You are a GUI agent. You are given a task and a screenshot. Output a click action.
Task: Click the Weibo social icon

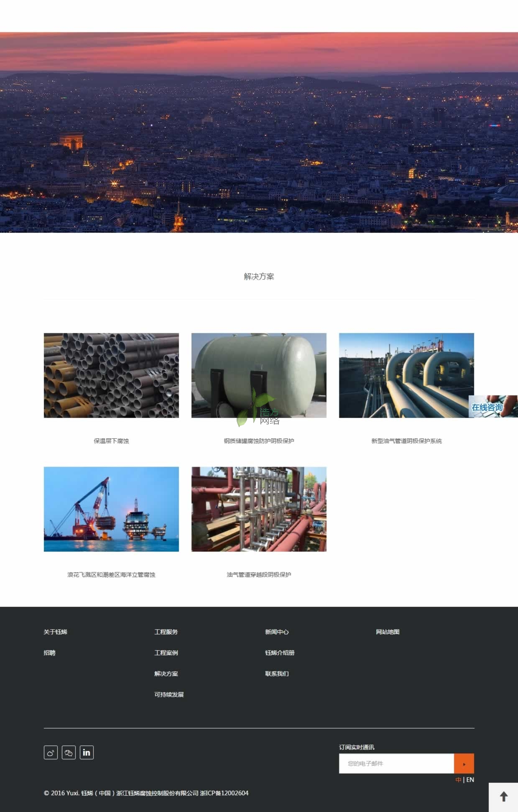51,753
